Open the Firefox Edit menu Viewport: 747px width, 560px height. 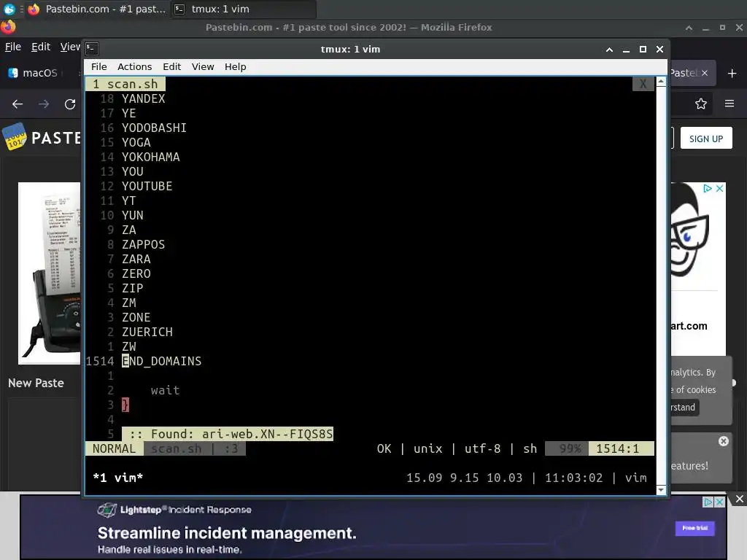pos(41,47)
